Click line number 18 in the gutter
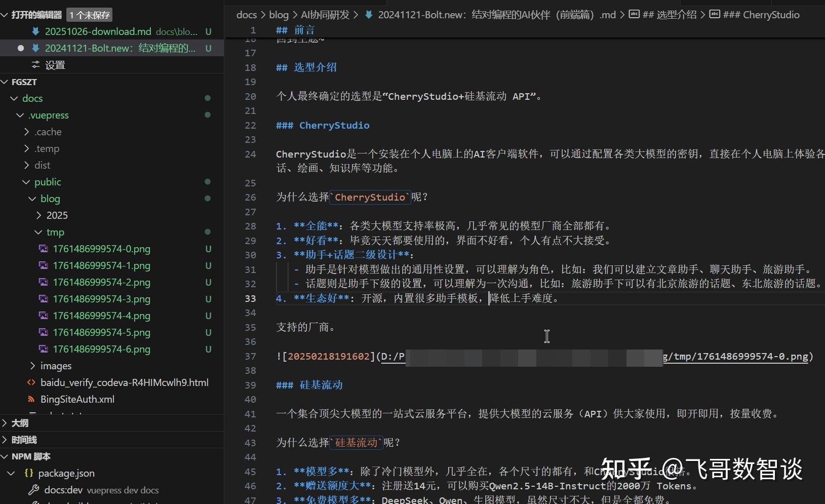825x504 pixels. point(251,67)
